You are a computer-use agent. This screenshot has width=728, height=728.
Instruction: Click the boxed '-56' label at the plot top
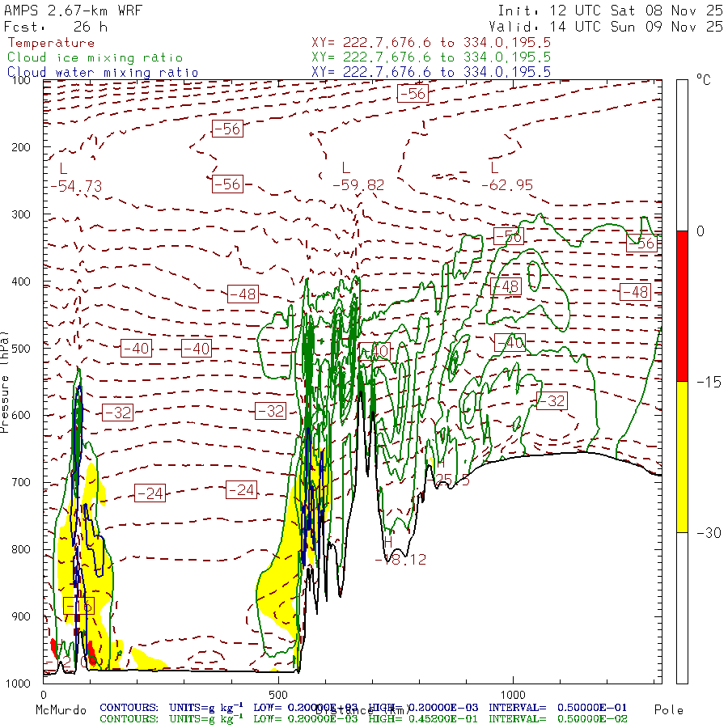tap(413, 93)
